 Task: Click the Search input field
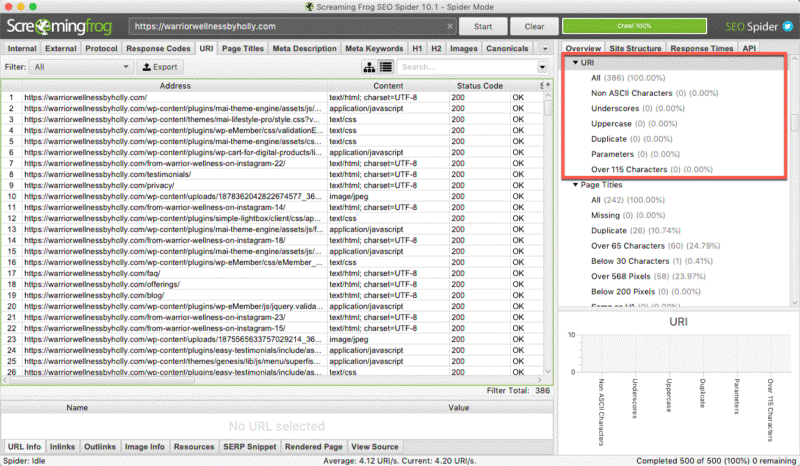pos(467,67)
